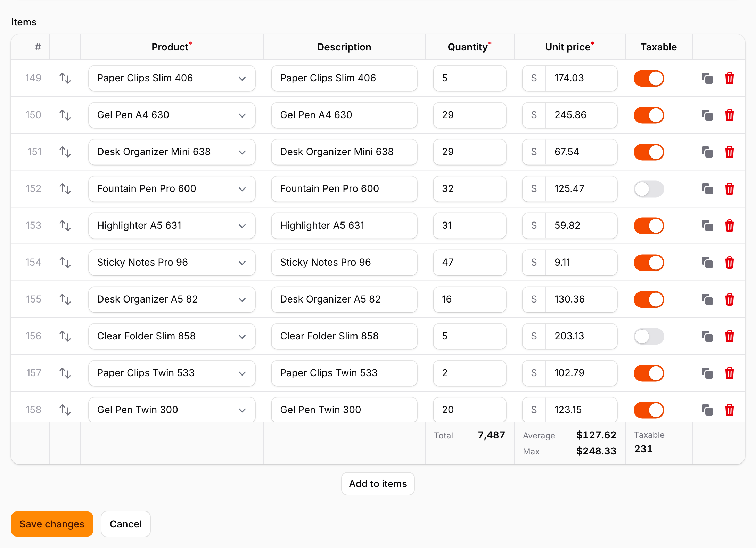The width and height of the screenshot is (756, 548).
Task: Delete the Paper Clips Slim 406 row
Action: click(729, 78)
